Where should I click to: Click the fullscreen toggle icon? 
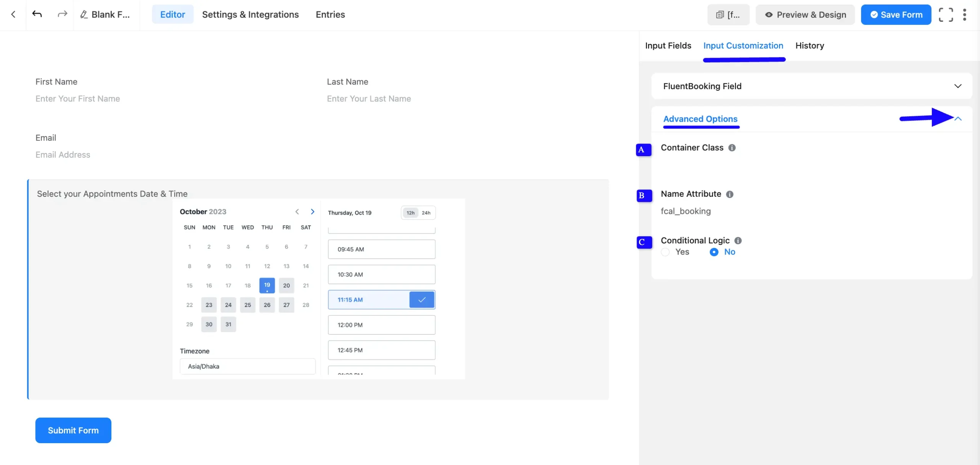point(946,15)
